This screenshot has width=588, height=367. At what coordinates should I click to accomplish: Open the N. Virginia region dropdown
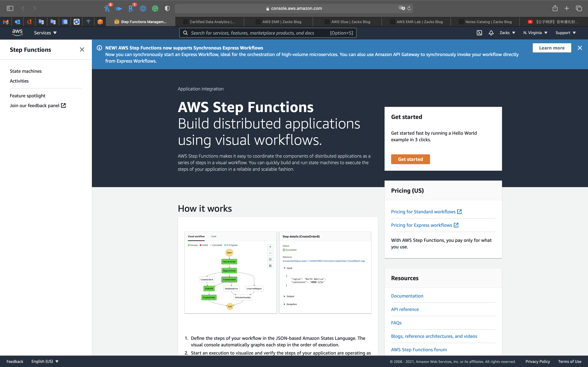pos(535,33)
